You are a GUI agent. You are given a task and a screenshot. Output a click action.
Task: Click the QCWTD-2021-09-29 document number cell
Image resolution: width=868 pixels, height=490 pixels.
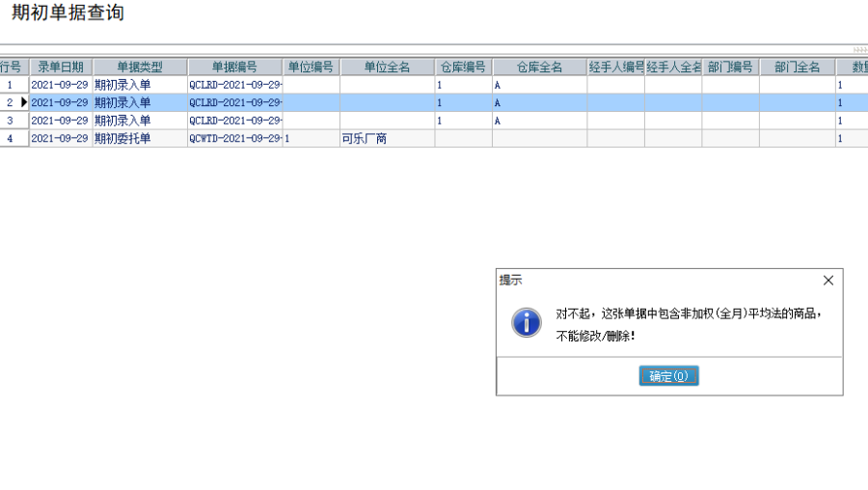tap(234, 139)
